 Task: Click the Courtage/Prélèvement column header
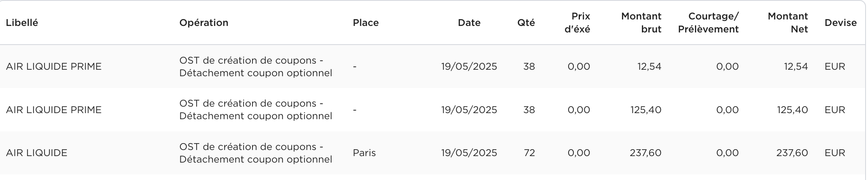click(x=708, y=23)
